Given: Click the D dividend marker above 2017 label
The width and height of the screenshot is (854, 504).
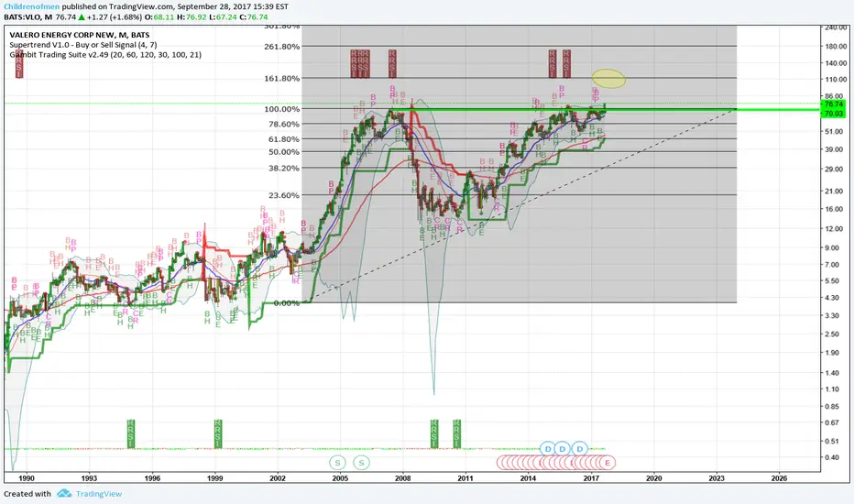Looking at the screenshot, I should 580,448.
